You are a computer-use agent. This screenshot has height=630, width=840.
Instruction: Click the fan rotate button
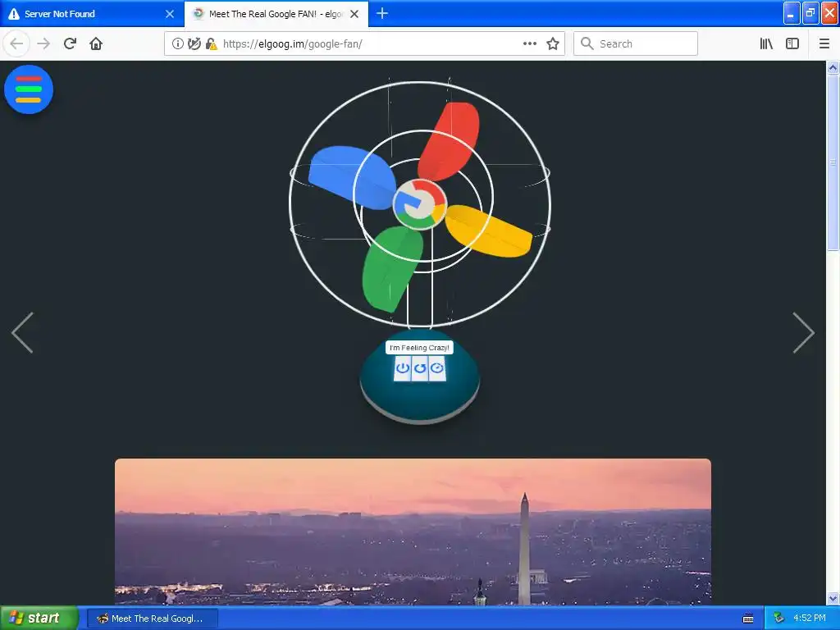pos(420,368)
